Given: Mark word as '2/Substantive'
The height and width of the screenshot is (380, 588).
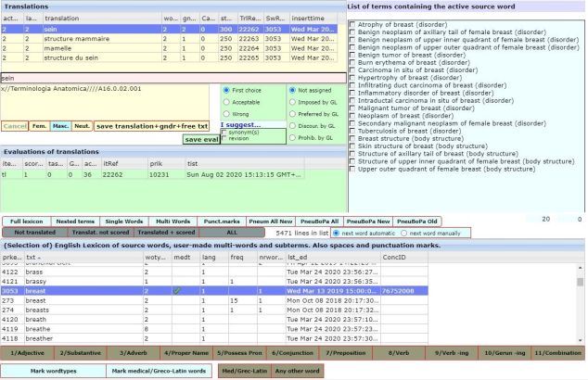Looking at the screenshot, I should [x=81, y=353].
